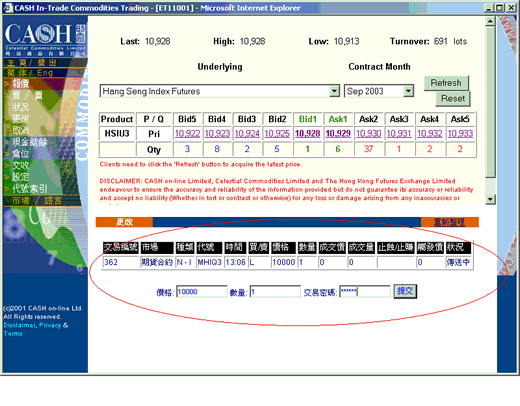The width and height of the screenshot is (520, 406).
Task: Click the Terms footer link
Action: point(13,333)
